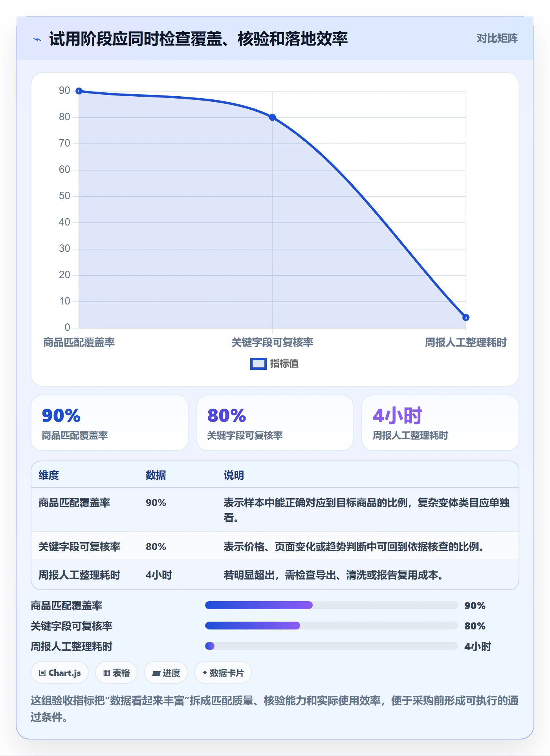Click the y-axis label 50
The width and height of the screenshot is (550, 756).
[x=64, y=196]
